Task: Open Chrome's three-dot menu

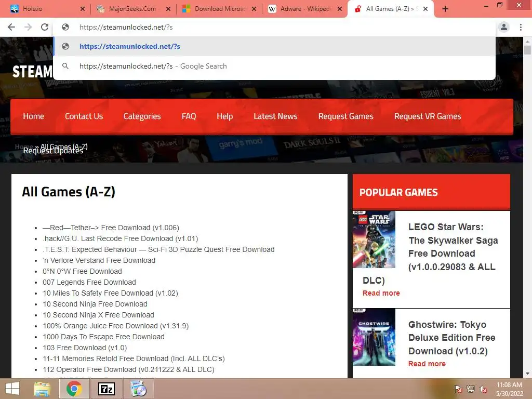Action: [521, 27]
